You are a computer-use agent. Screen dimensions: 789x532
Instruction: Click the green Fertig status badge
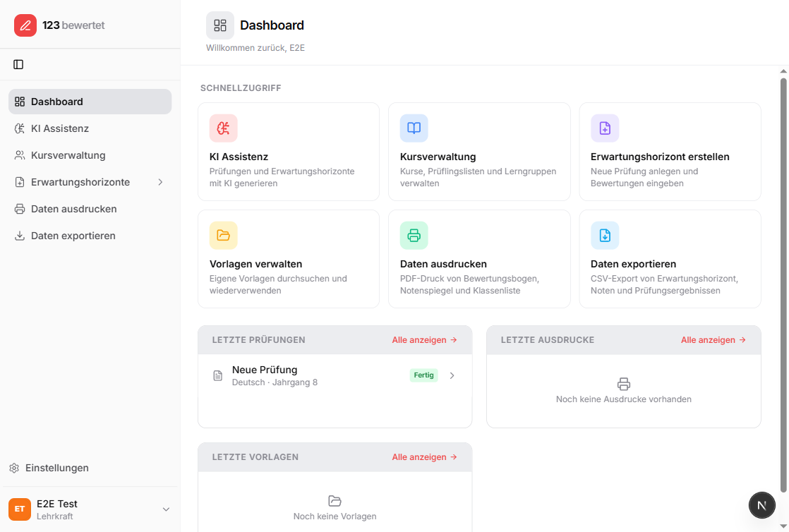pyautogui.click(x=423, y=375)
